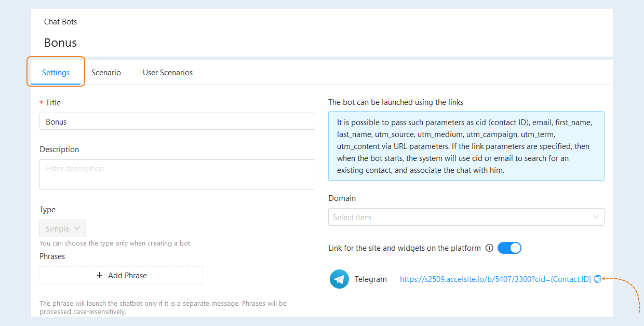Toggle link for site and widgets switch
Screen dimensions: 644x326
(509, 248)
